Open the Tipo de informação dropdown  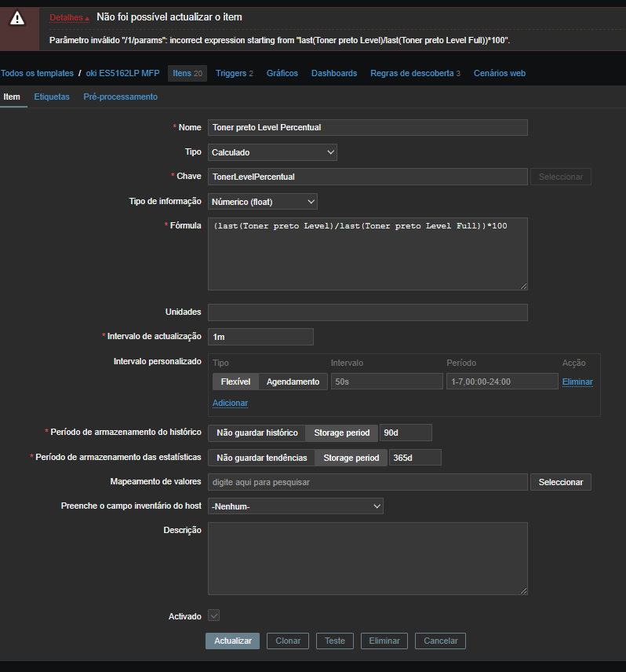click(263, 202)
